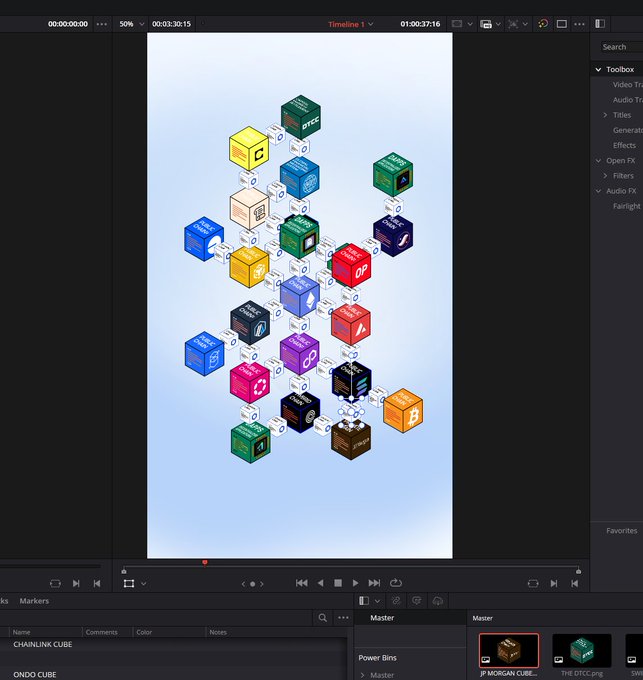Collapse the Open FX section
643x680 pixels.
click(598, 160)
